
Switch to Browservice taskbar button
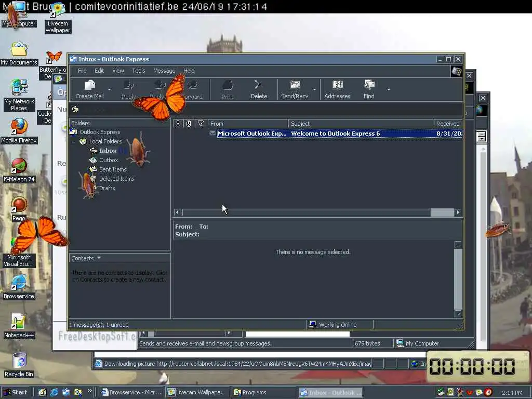pos(131,392)
